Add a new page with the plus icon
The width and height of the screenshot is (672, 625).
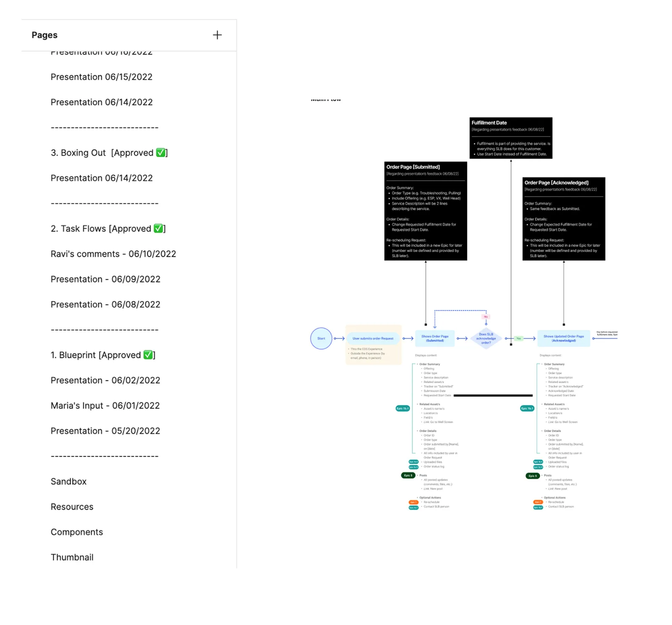coord(217,35)
